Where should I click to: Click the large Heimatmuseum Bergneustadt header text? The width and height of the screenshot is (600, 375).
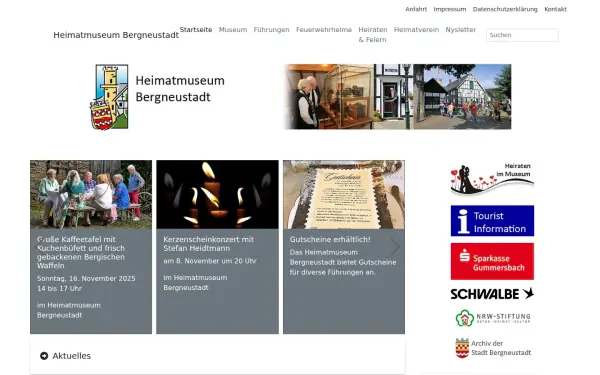180,89
